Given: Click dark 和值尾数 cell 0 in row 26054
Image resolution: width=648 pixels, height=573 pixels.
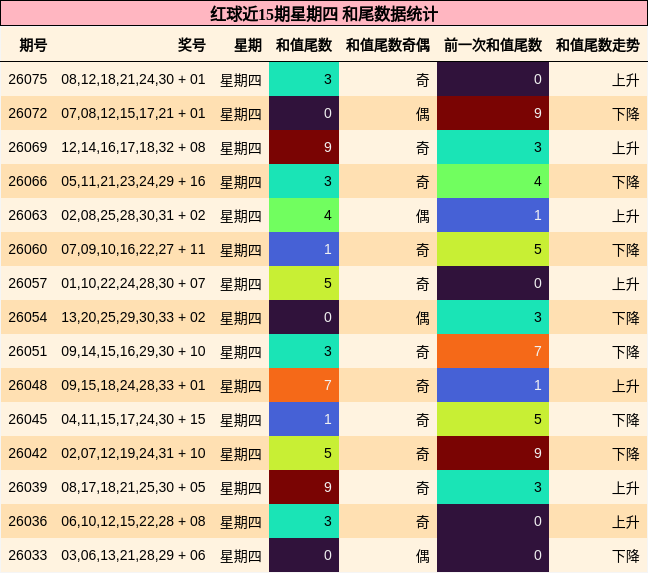Looking at the screenshot, I should click(x=304, y=317).
